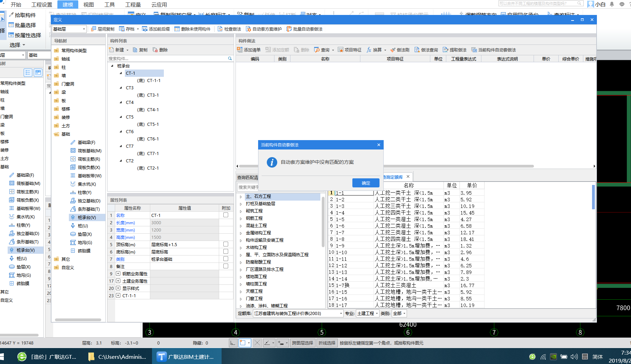This screenshot has height=364, width=631.
Task: Click 查询 icon in 构件做法
Action: pos(317,50)
